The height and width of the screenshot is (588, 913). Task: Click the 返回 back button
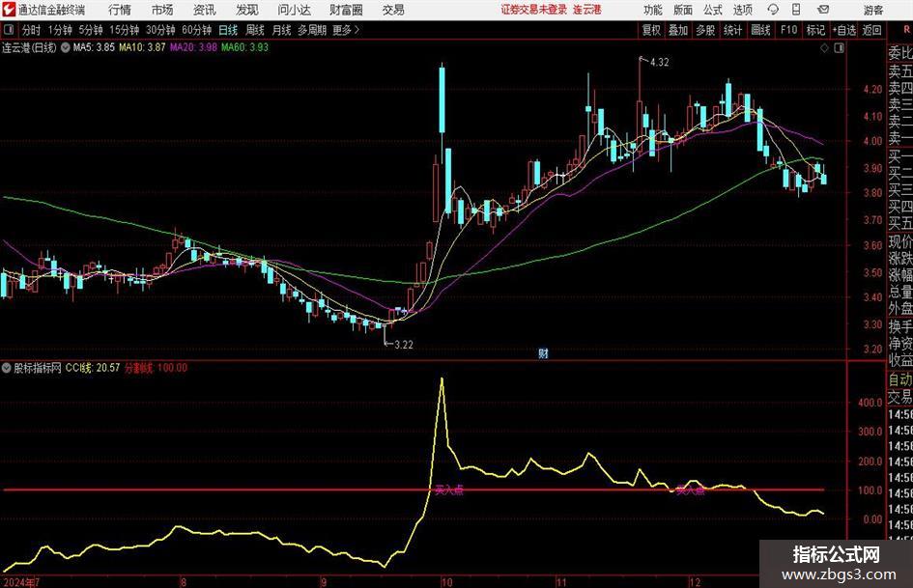pos(871,30)
